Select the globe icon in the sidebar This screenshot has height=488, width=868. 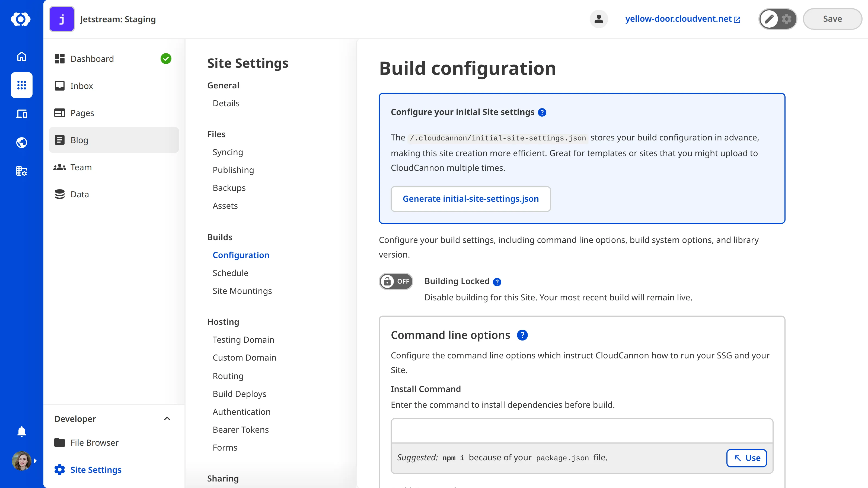[21, 142]
